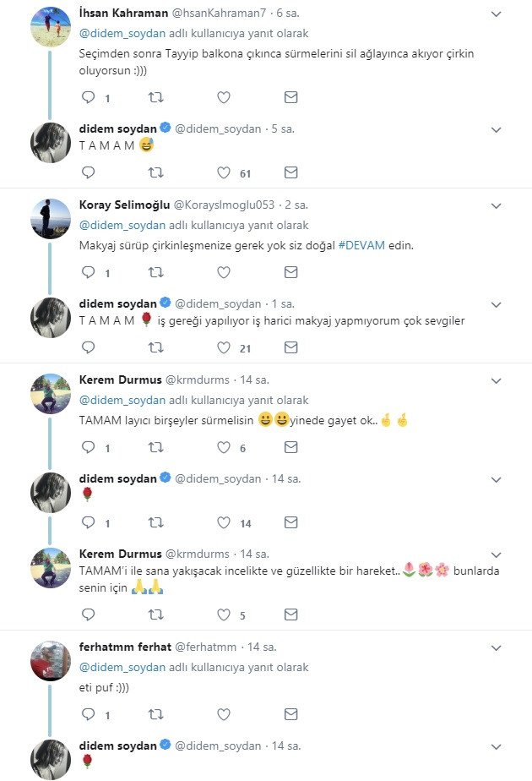
Task: Reply to Kerem Durmus's TAMAM layıcı tweet
Action: (x=89, y=448)
